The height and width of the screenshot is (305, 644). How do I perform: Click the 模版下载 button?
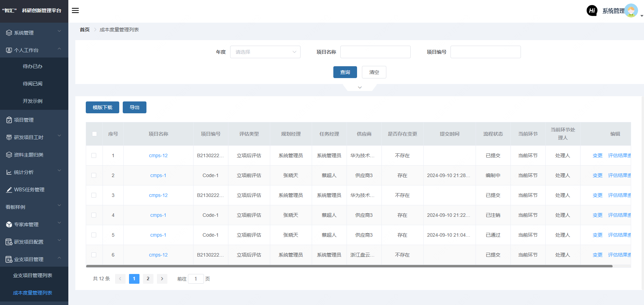(x=102, y=107)
